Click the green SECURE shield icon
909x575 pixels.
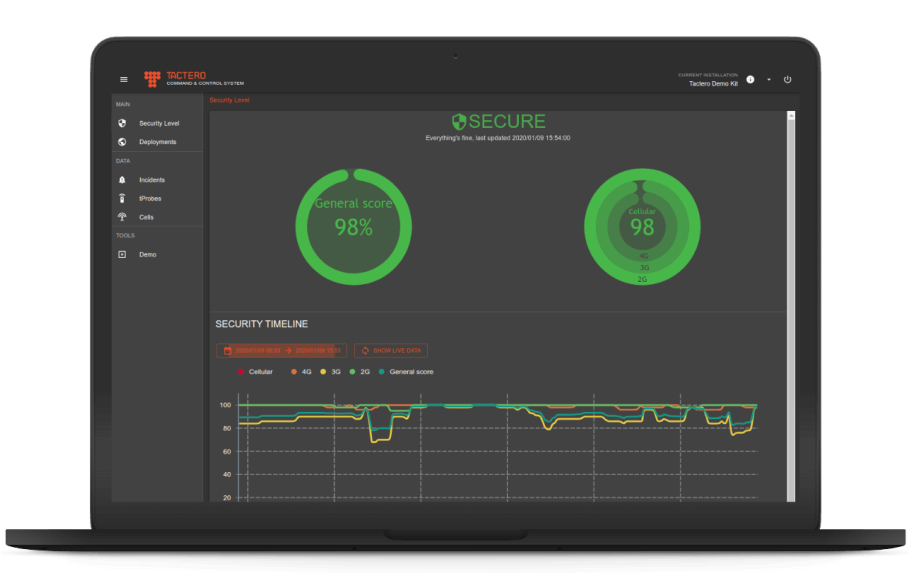459,122
